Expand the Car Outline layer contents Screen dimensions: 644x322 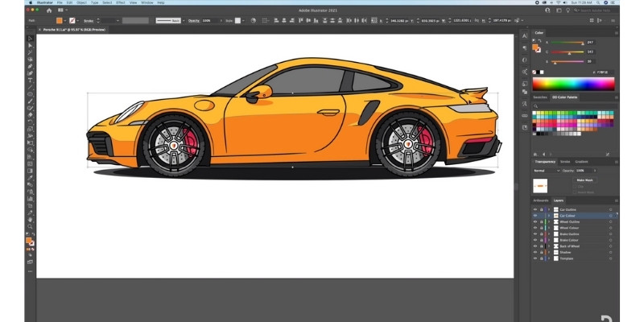tap(549, 209)
